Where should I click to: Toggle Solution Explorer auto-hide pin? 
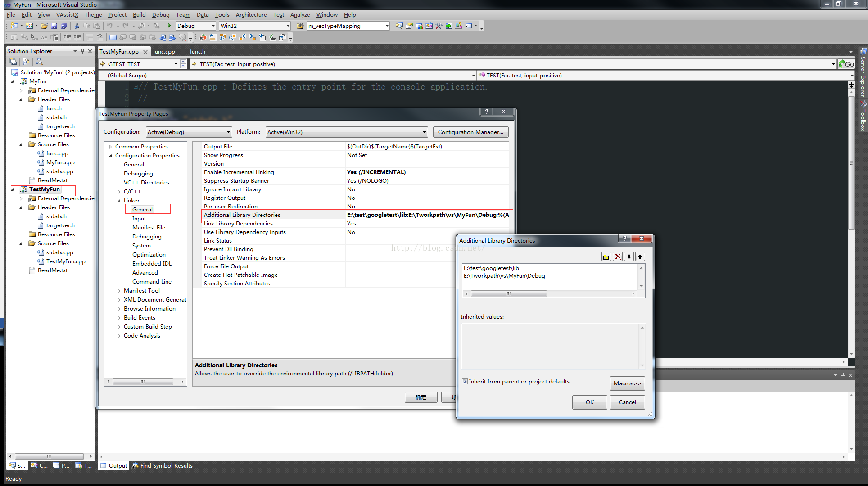[x=82, y=51]
